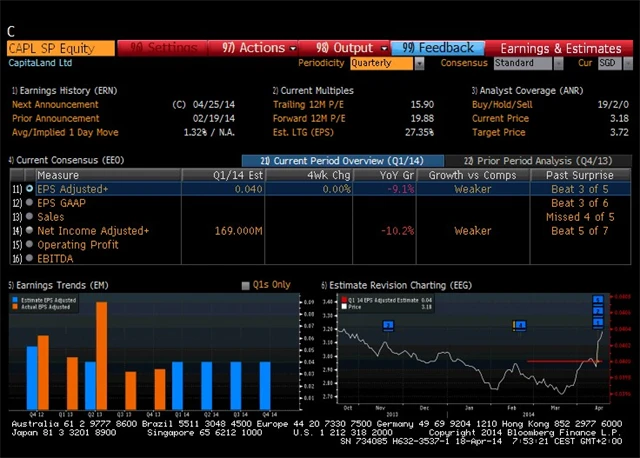
Task: Click the red estimate line on EEG chart
Action: [564, 361]
